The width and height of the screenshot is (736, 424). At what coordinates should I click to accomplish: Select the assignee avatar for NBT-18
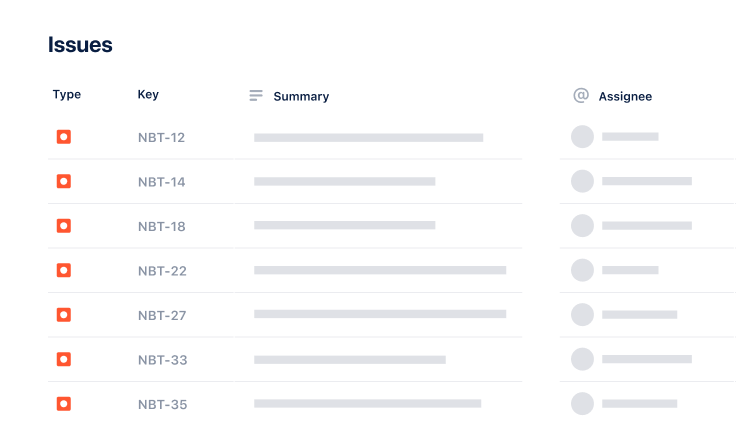[x=582, y=226]
